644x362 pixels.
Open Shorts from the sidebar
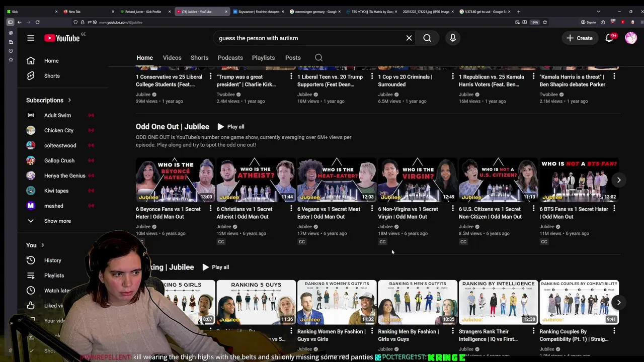[x=51, y=76]
